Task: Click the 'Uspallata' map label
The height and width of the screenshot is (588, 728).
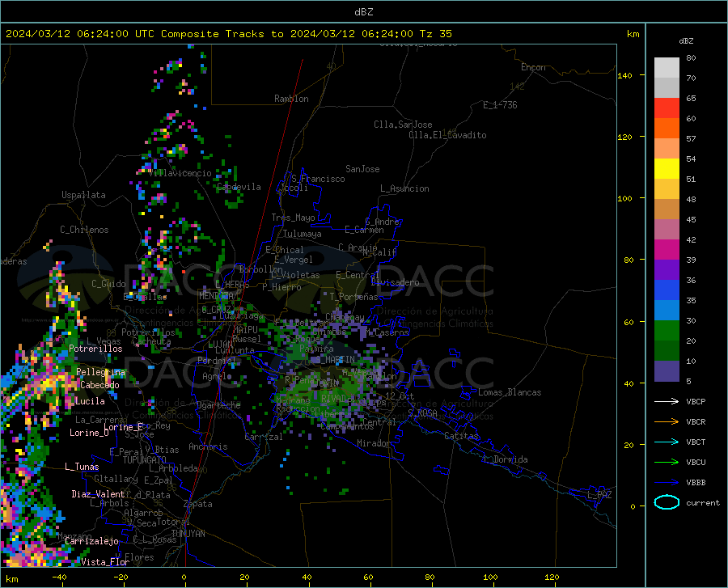Action: (x=83, y=195)
